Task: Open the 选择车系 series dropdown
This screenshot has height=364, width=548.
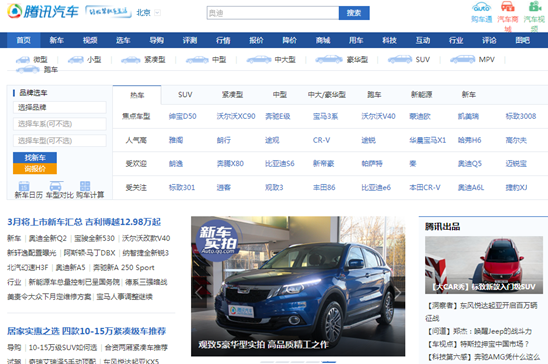Action: [60, 124]
